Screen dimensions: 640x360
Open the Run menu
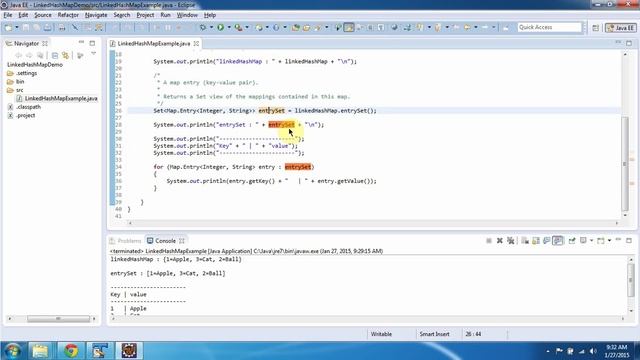tap(165, 15)
